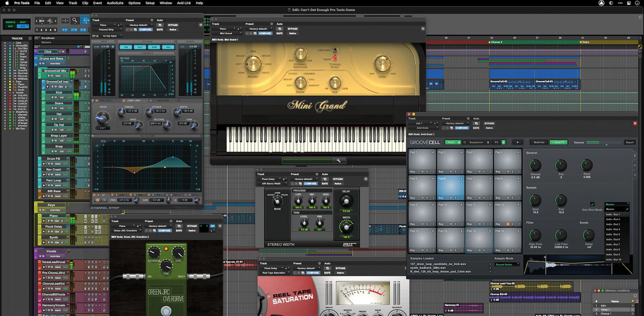Toggle BYPASS in Mini Grand window
The width and height of the screenshot is (644, 316).
click(293, 29)
